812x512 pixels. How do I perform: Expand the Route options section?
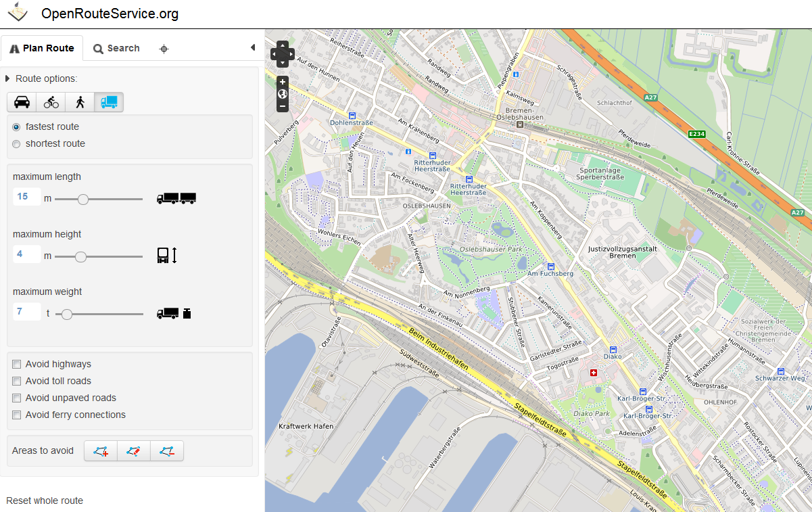(x=7, y=78)
